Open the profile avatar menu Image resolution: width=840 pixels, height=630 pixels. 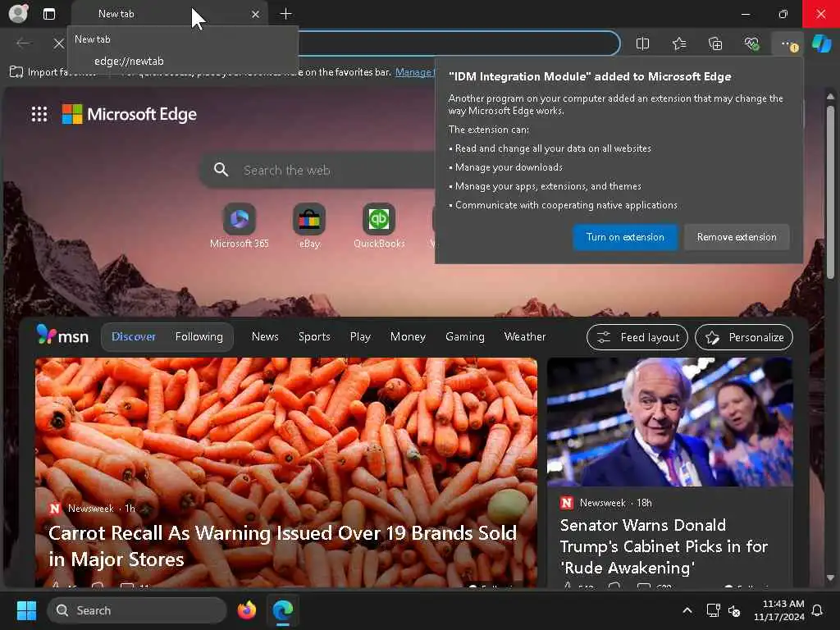[18, 14]
